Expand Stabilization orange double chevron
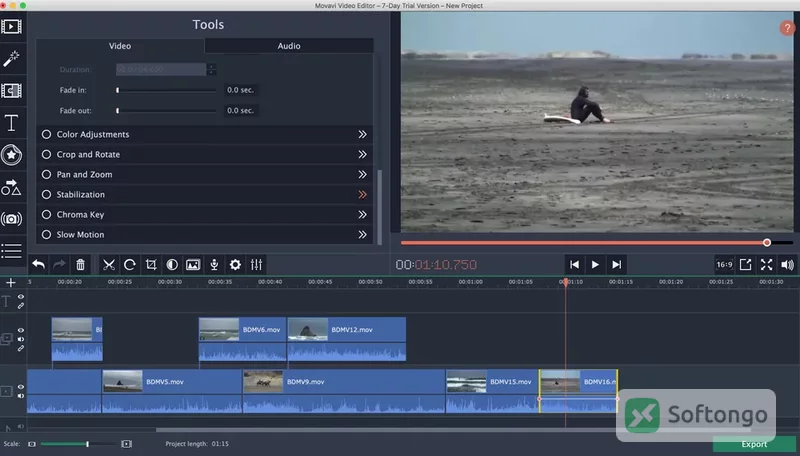 (362, 194)
